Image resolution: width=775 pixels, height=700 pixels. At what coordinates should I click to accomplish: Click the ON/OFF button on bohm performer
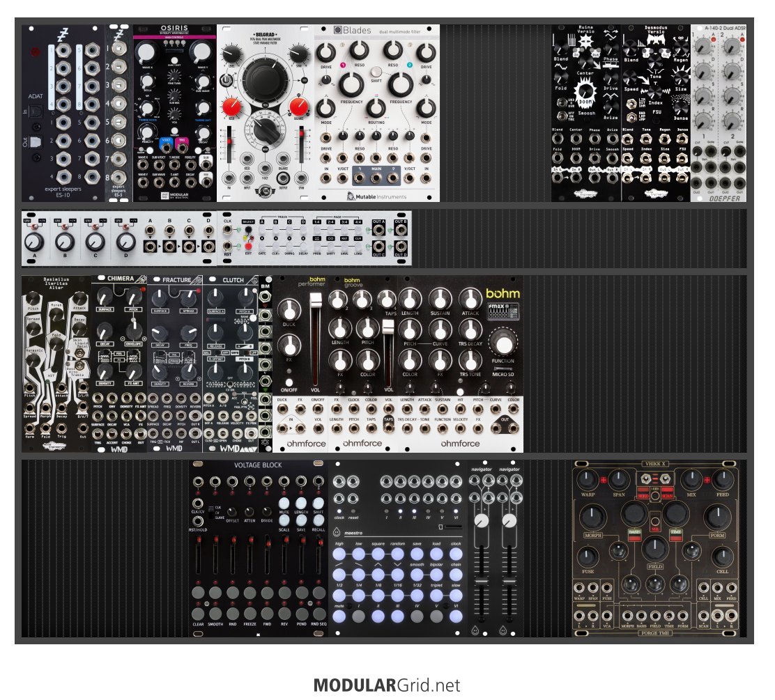[289, 382]
